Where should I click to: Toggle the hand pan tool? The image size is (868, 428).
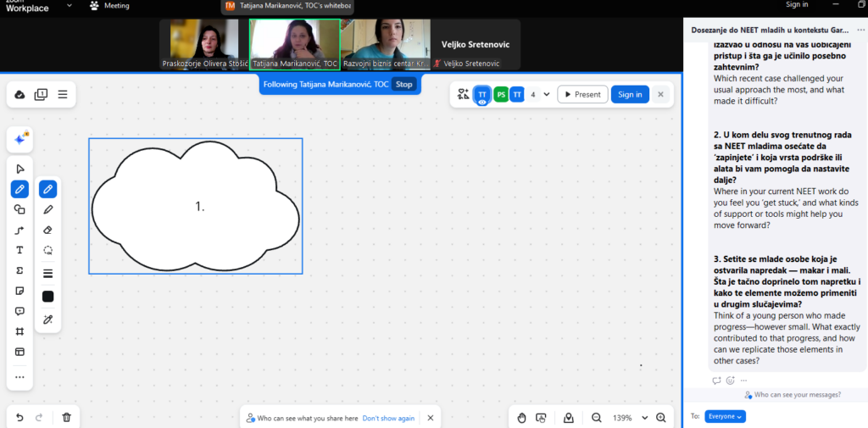pos(522,417)
